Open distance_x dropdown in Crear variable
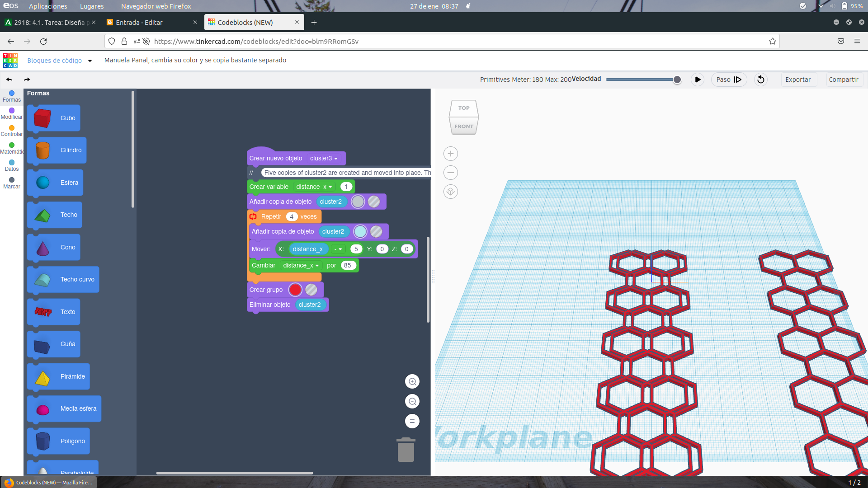 (314, 187)
